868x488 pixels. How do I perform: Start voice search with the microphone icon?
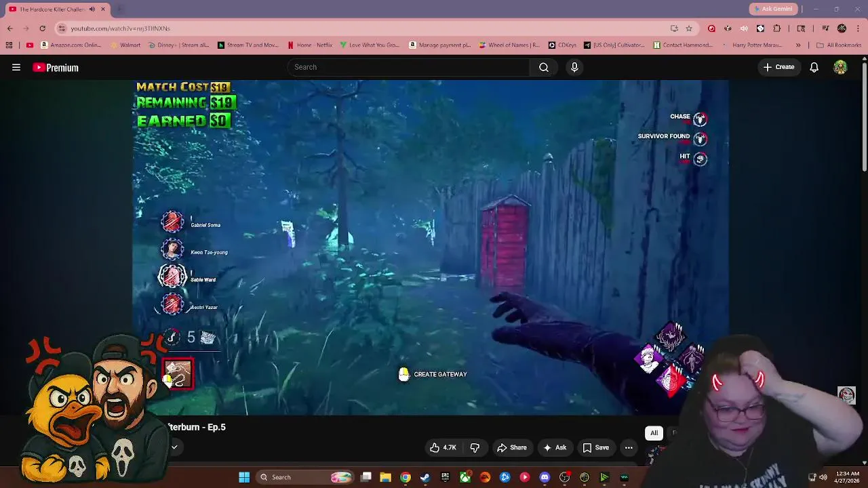(574, 67)
